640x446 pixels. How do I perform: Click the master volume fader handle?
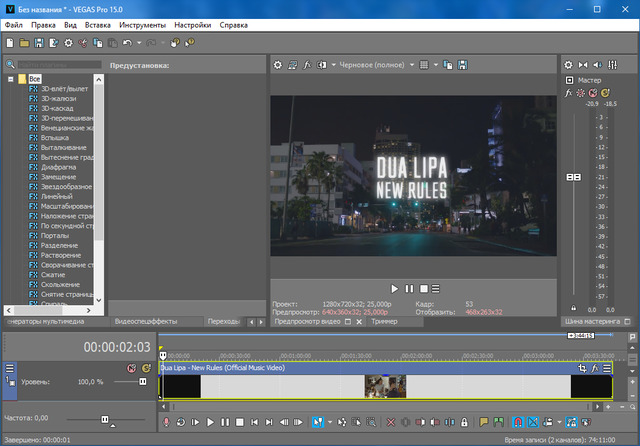pyautogui.click(x=573, y=178)
